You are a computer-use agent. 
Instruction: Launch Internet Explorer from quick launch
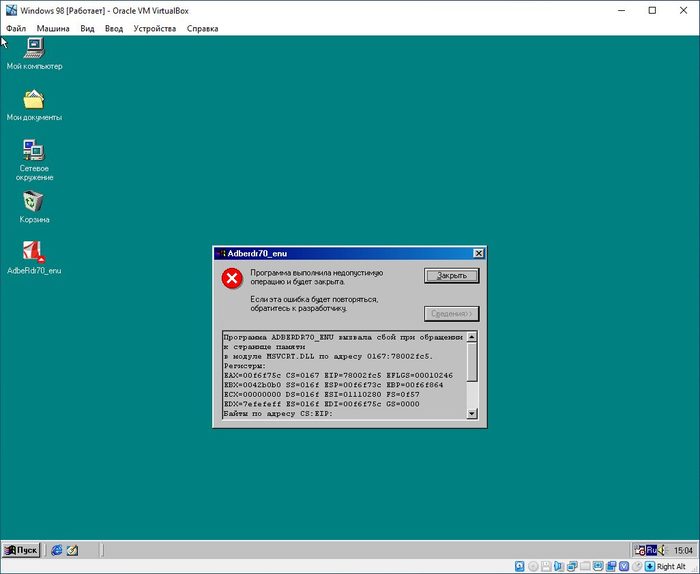[57, 550]
